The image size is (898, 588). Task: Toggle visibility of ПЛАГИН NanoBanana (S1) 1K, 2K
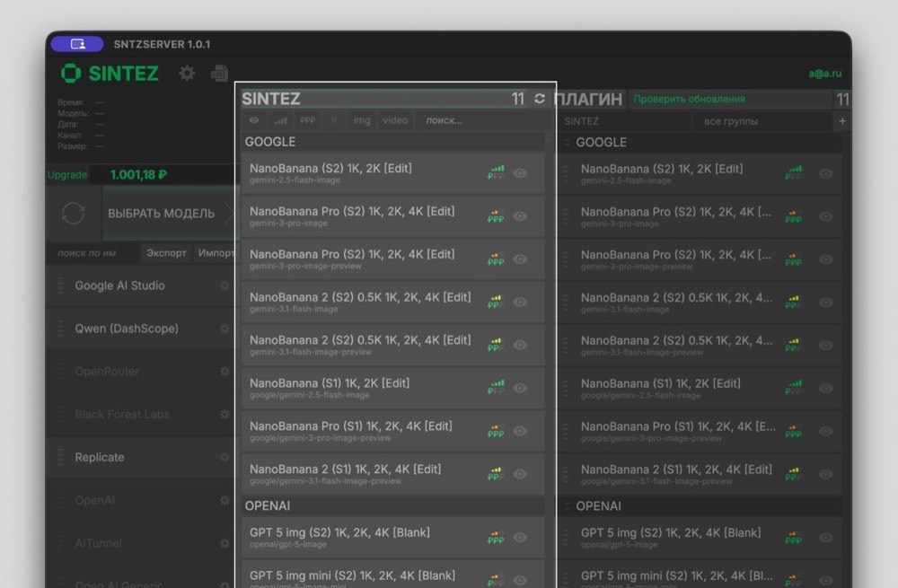pos(825,388)
